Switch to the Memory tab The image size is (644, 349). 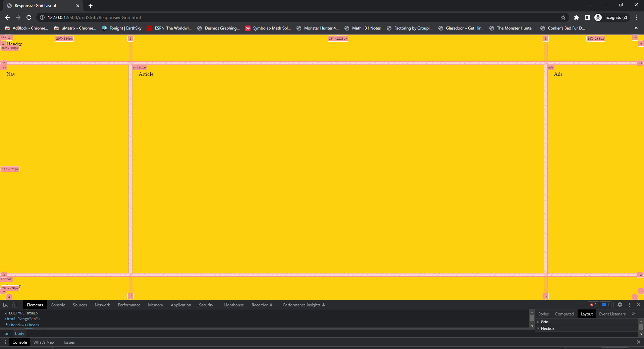click(156, 305)
